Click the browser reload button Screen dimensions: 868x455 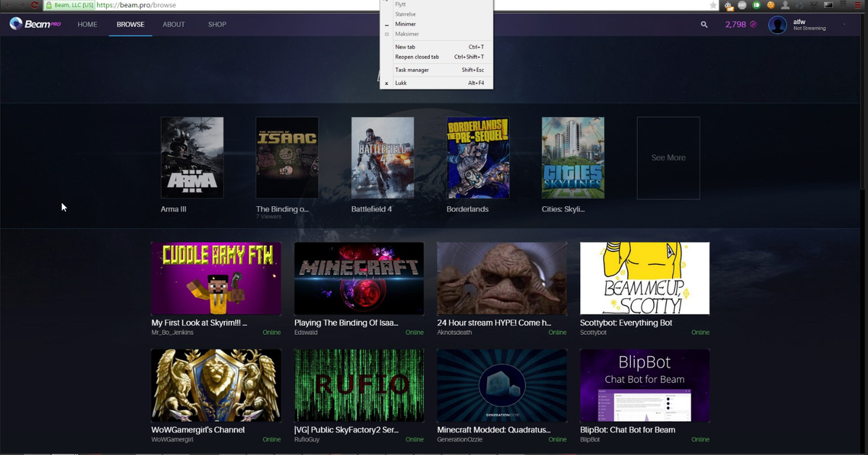[x=34, y=5]
